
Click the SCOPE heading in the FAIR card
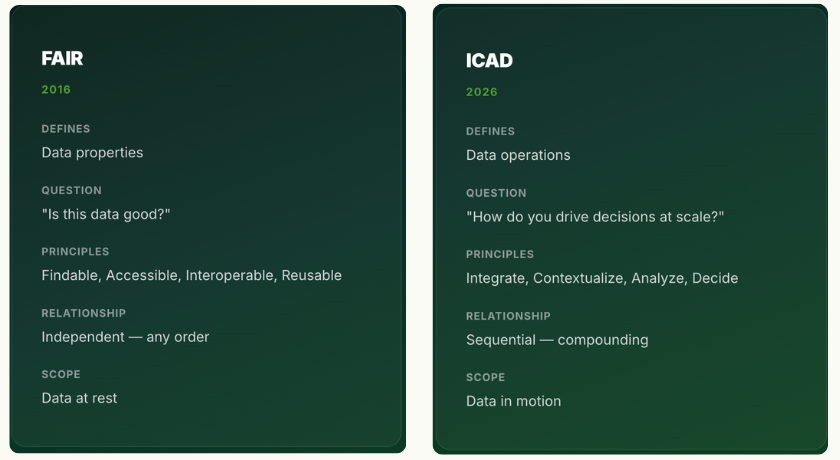tap(60, 375)
